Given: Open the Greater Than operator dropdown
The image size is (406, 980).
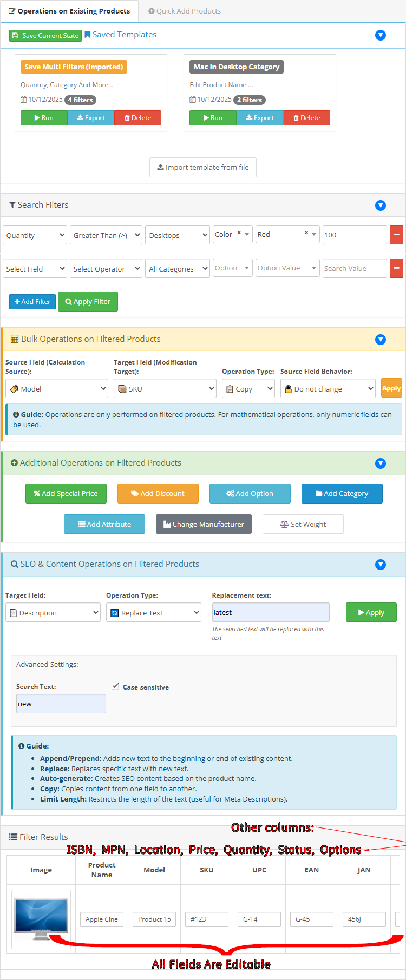Looking at the screenshot, I should (106, 235).
